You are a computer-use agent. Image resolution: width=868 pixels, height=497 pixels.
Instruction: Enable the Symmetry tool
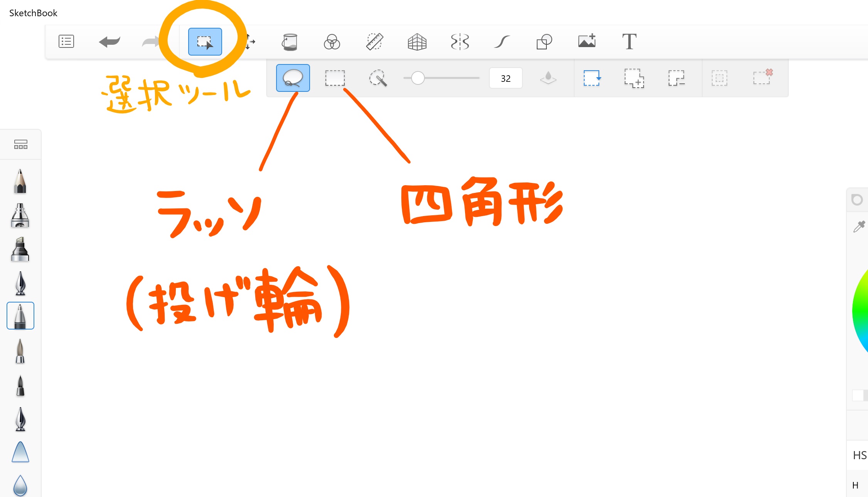click(x=460, y=42)
